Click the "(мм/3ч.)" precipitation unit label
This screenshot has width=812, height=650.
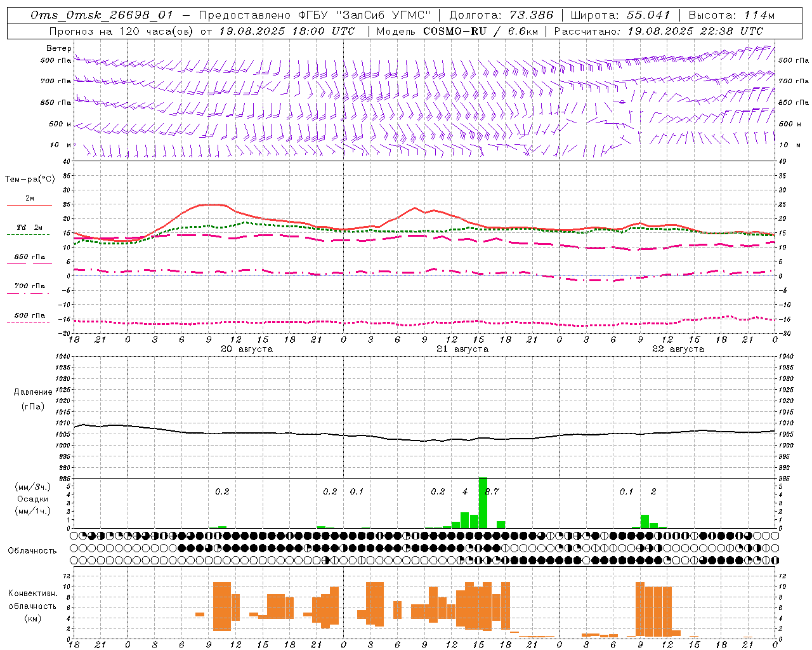tap(32, 487)
